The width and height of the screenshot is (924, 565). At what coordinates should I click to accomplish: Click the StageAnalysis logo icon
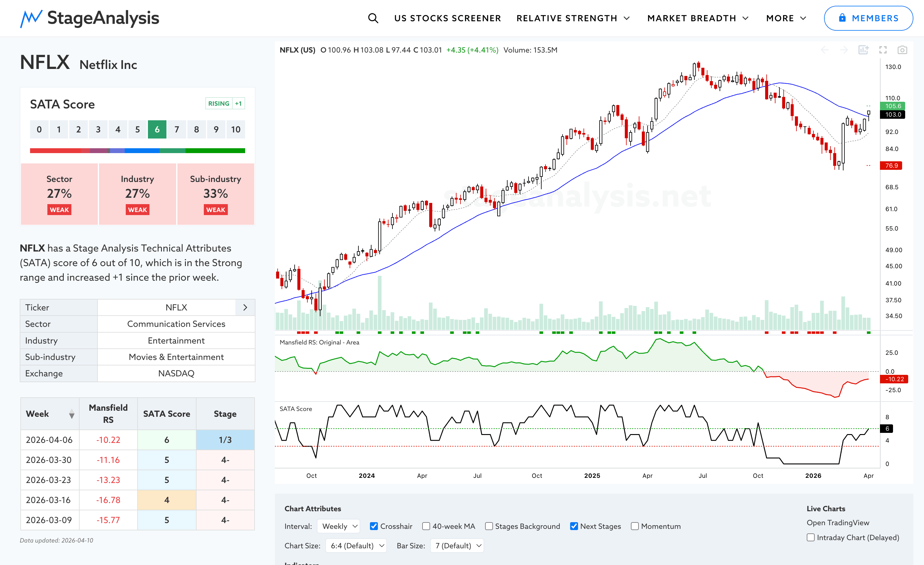click(x=31, y=18)
